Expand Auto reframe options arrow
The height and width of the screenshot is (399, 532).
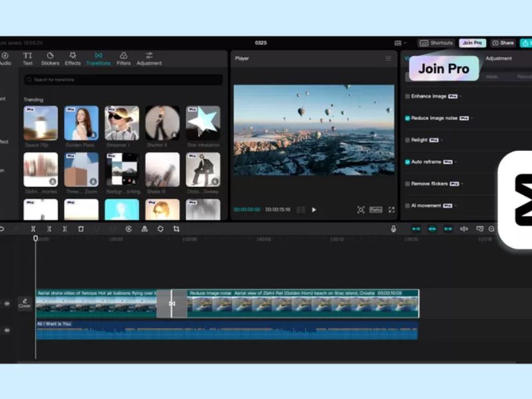coord(456,162)
